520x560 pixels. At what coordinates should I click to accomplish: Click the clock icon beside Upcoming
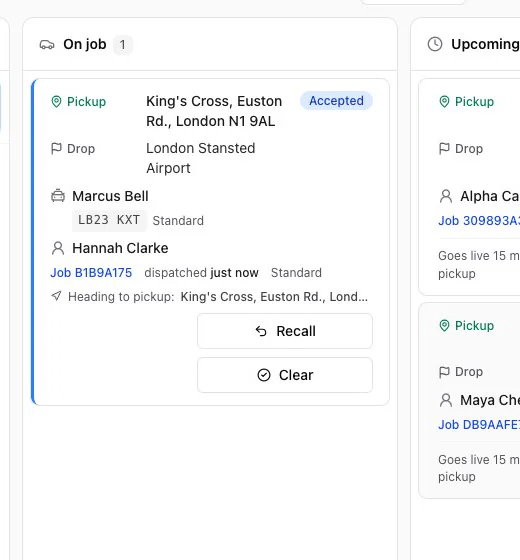coord(435,44)
